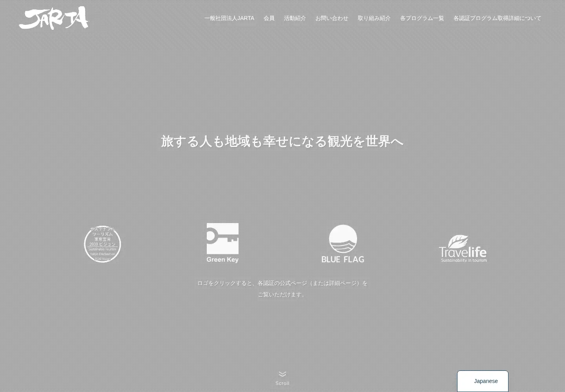The height and width of the screenshot is (392, 565).
Task: Click the Green Key logo
Action: point(222,243)
